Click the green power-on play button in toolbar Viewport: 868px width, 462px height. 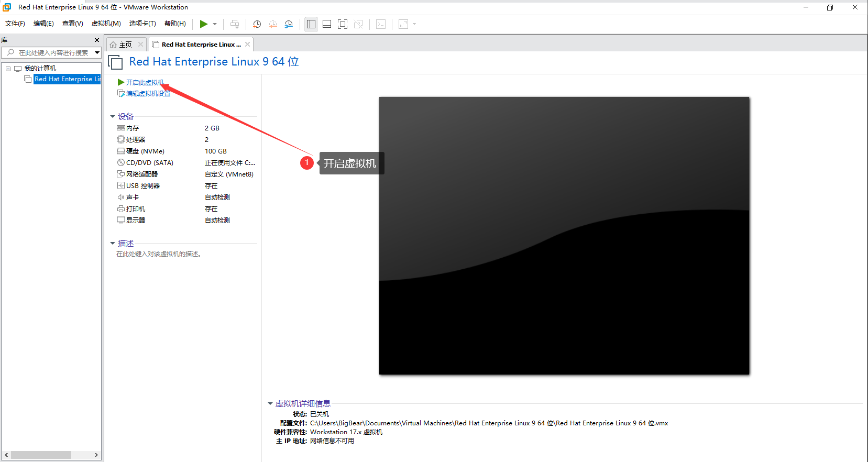[x=204, y=24]
